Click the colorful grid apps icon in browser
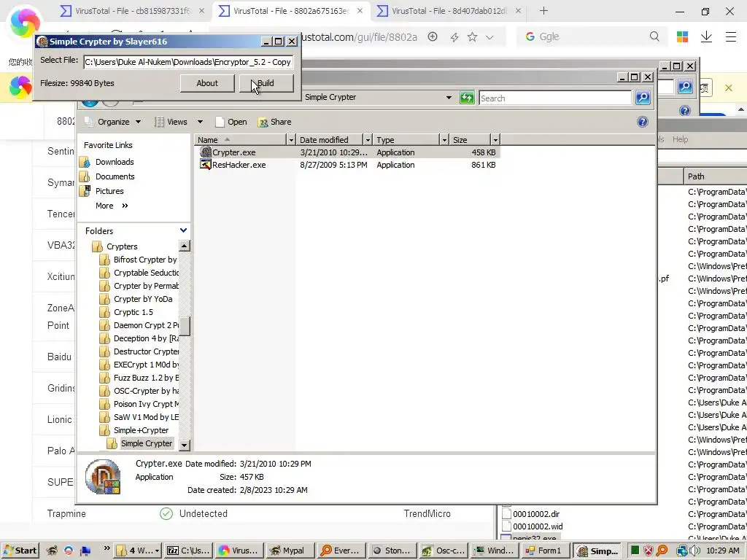The width and height of the screenshot is (747, 560). [682, 36]
